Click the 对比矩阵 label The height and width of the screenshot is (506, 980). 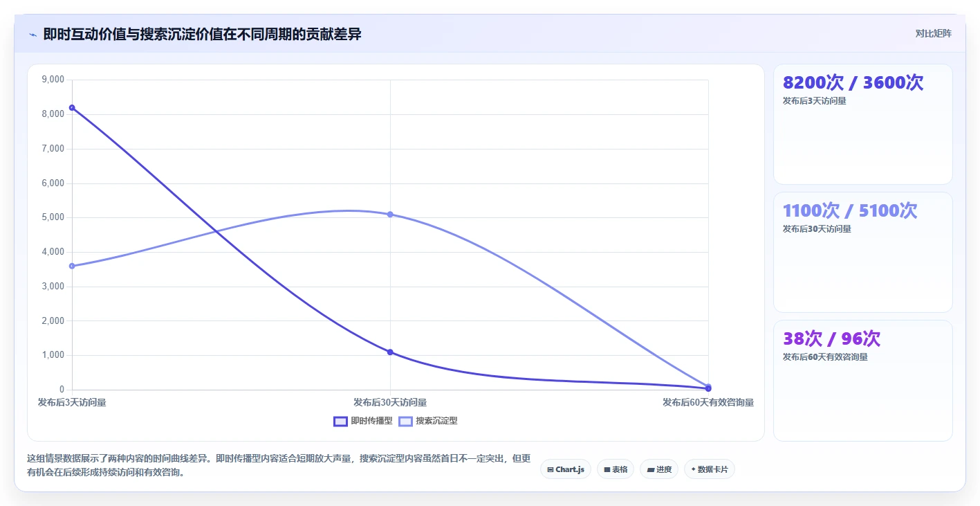[933, 34]
